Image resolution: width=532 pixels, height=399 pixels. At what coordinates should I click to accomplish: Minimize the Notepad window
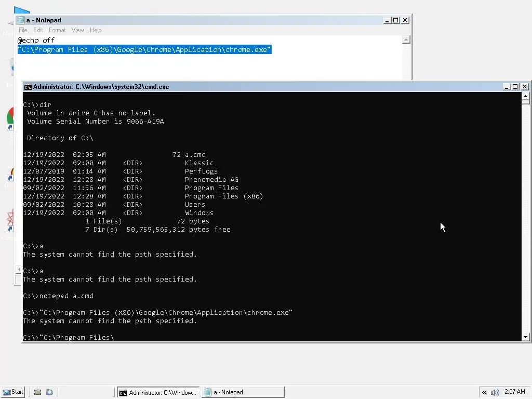click(x=387, y=20)
